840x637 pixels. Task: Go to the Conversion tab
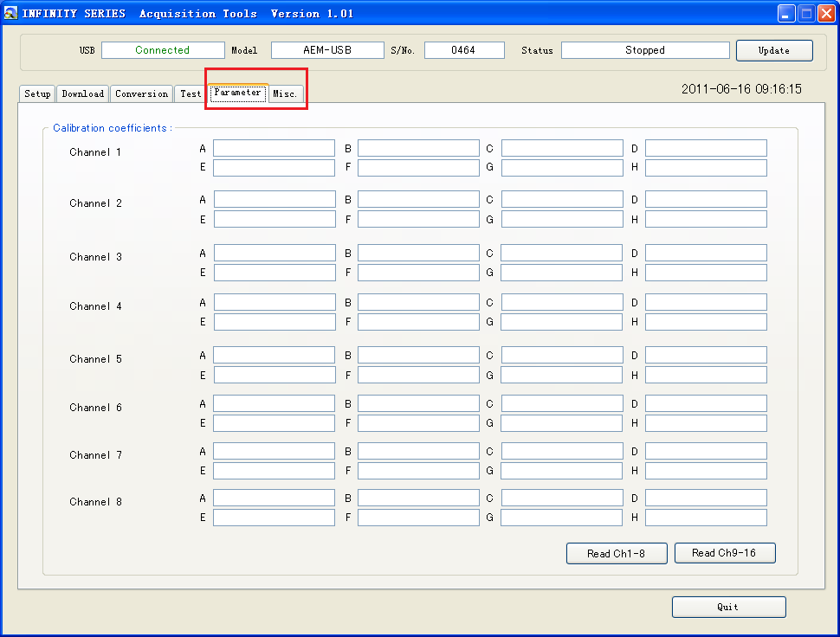[x=141, y=93]
